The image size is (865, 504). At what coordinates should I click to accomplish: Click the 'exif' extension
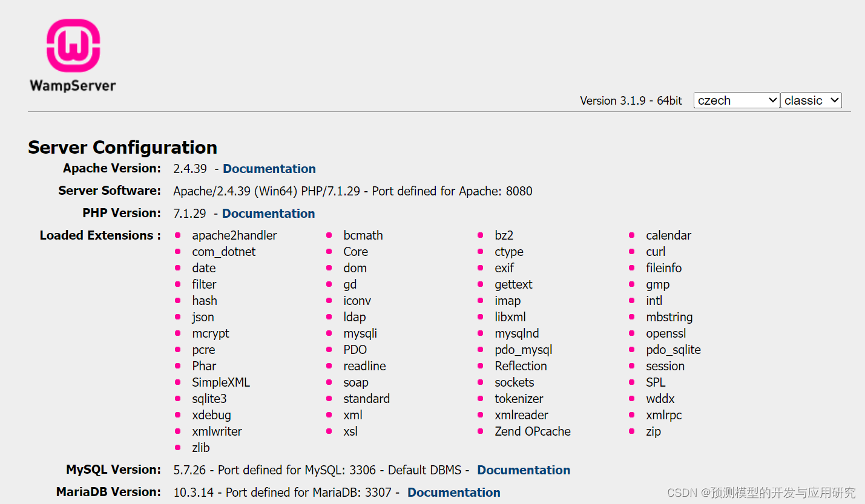(504, 268)
